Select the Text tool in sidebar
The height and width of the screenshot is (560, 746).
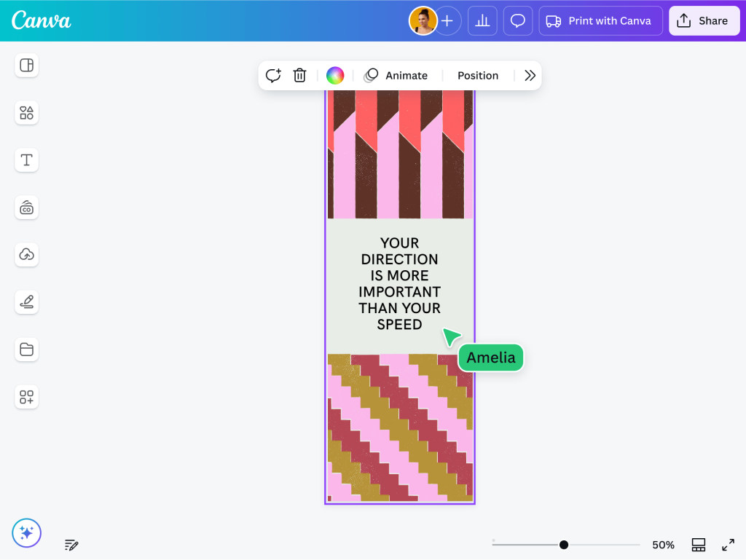tap(27, 160)
